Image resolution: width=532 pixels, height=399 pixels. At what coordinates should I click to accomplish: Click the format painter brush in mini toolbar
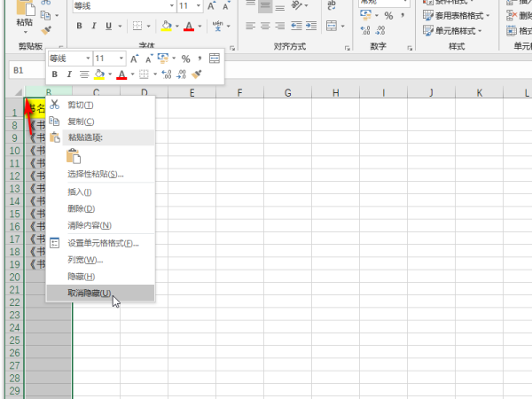[x=197, y=74]
